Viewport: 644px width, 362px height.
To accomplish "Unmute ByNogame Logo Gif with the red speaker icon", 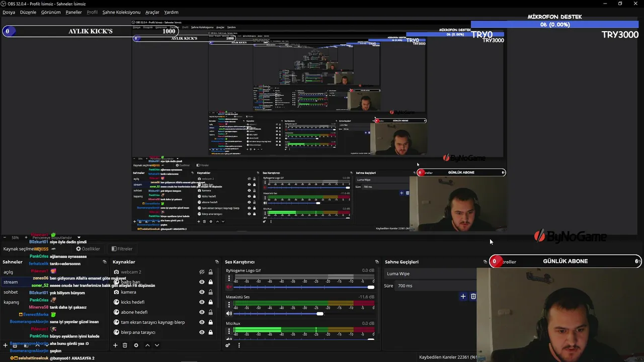I will (x=229, y=287).
